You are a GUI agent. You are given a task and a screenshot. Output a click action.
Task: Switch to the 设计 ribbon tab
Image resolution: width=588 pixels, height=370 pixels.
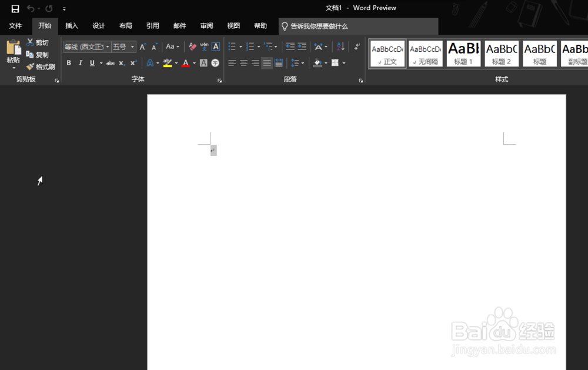[99, 26]
